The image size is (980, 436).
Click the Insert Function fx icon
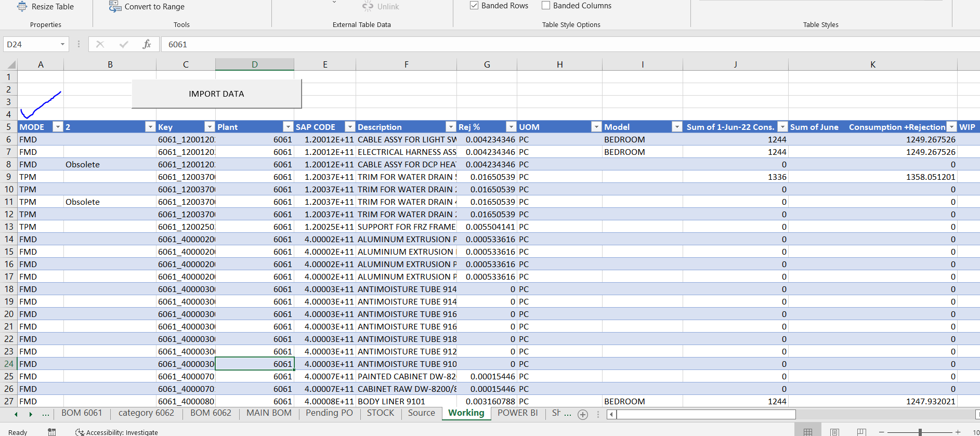(147, 44)
